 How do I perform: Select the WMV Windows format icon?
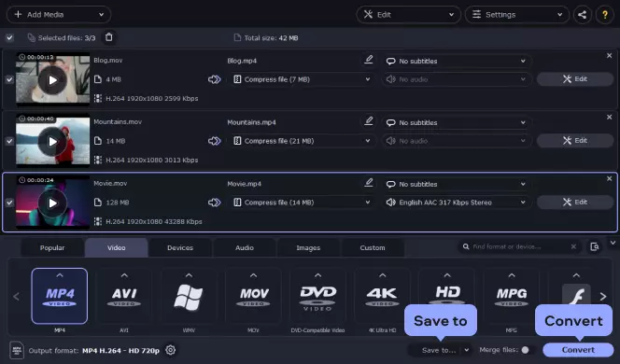click(x=189, y=296)
